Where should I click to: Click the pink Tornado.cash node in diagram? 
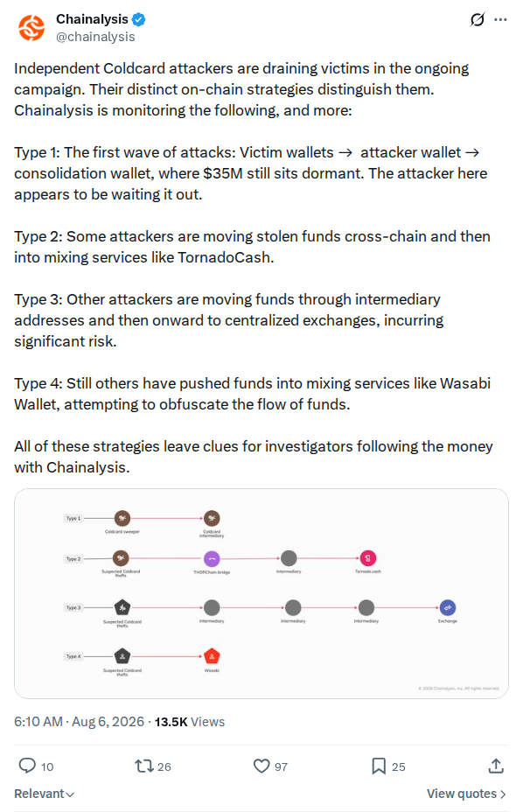367,558
